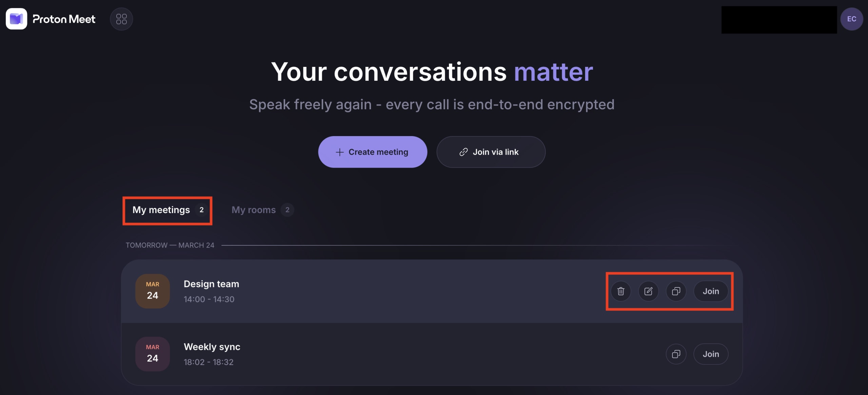
Task: Edit the Design team meeting
Action: pos(648,291)
